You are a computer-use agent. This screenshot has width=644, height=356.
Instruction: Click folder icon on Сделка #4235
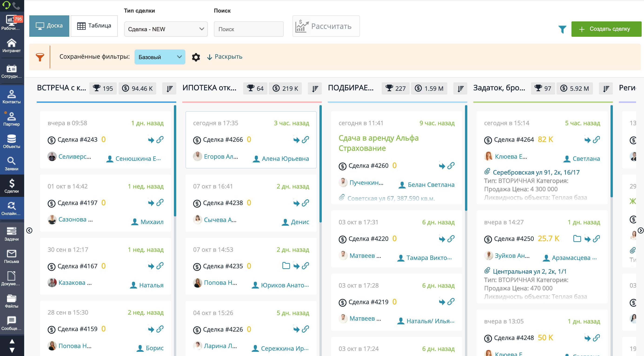(286, 265)
